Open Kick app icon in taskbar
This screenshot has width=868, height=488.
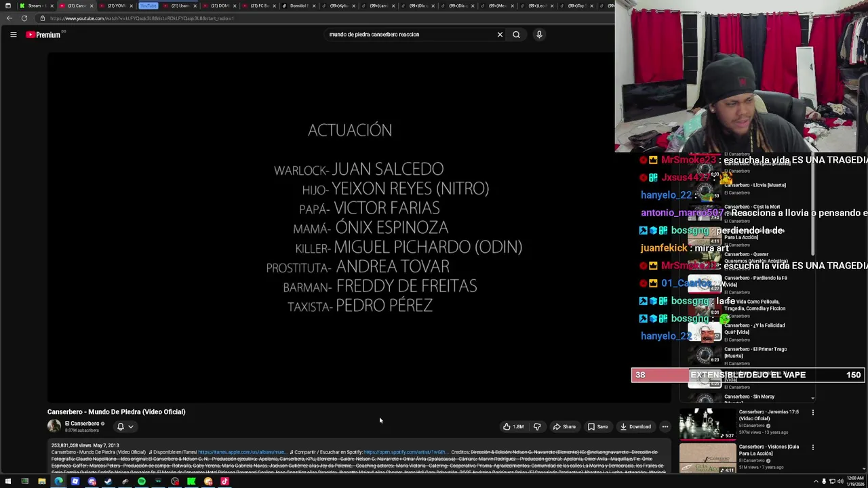pyautogui.click(x=191, y=482)
